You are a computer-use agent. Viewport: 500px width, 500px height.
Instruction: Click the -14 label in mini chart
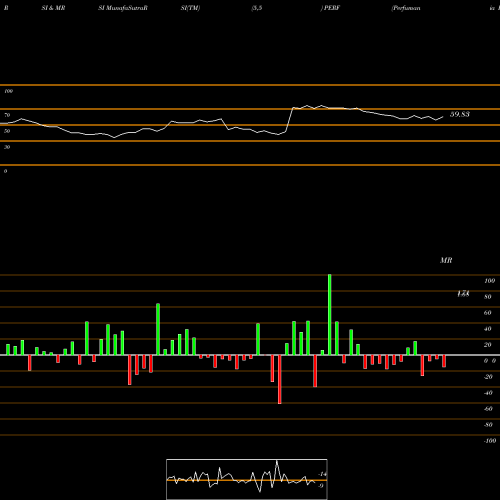pos(322,474)
